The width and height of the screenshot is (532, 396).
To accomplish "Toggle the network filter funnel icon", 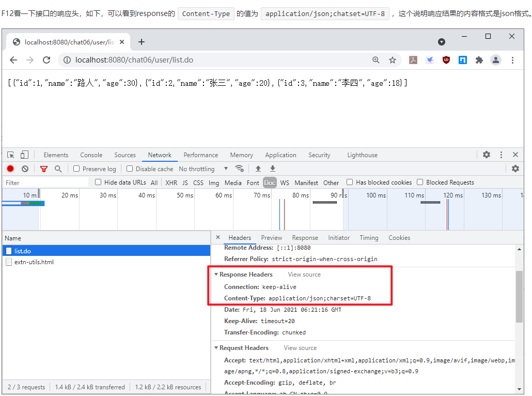I will [44, 169].
